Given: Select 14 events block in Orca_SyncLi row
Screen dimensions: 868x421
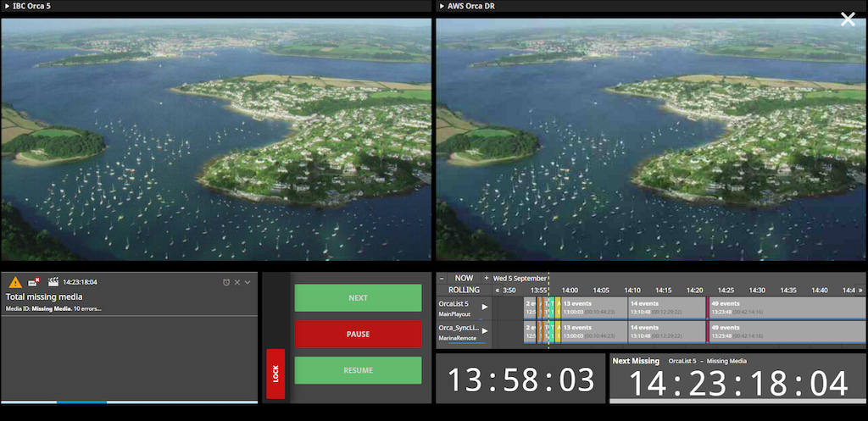Looking at the screenshot, I should tap(666, 332).
